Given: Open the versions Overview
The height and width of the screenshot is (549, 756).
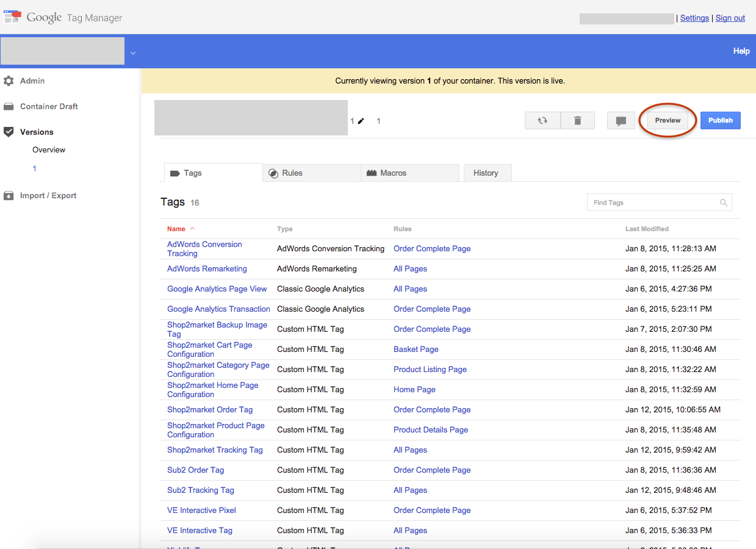Looking at the screenshot, I should tap(49, 149).
